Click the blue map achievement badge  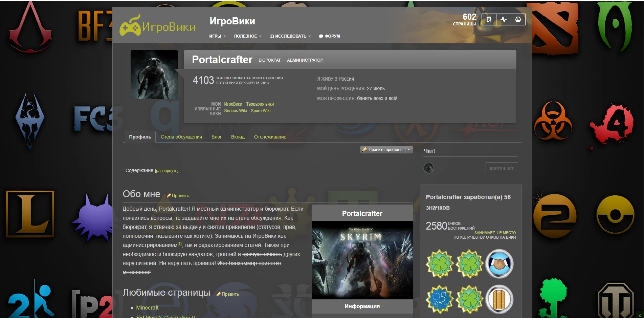pos(440,299)
